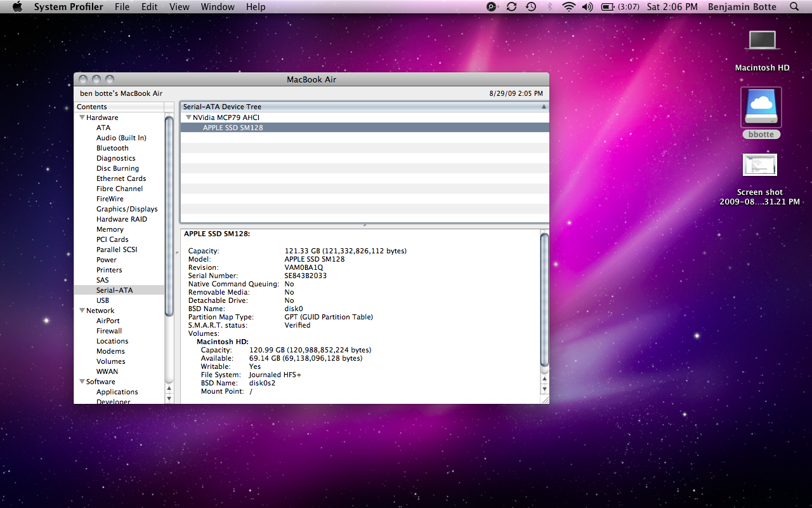This screenshot has height=508, width=812.
Task: Open the Time Machine menu bar icon
Action: pos(530,6)
